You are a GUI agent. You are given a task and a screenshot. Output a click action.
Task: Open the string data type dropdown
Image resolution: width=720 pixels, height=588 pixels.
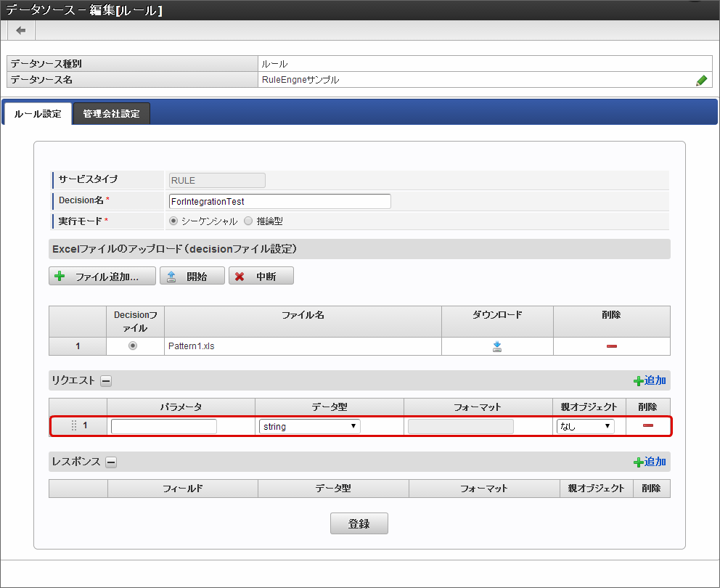tap(309, 426)
